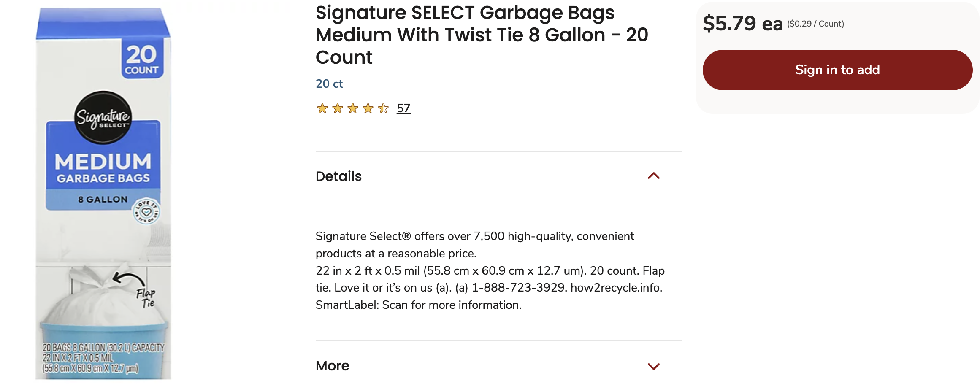This screenshot has width=980, height=389.
Task: Expand More using the down chevron
Action: click(653, 366)
